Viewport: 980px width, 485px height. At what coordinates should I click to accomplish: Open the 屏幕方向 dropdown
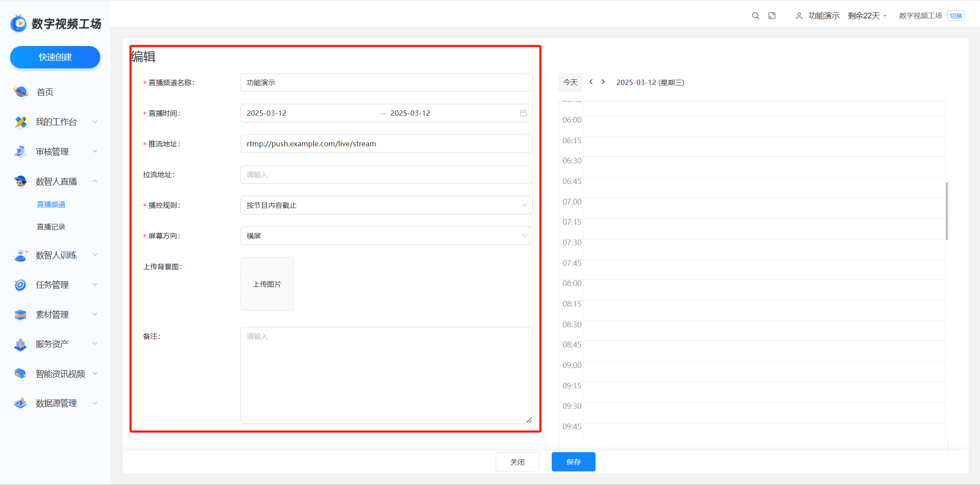click(386, 236)
